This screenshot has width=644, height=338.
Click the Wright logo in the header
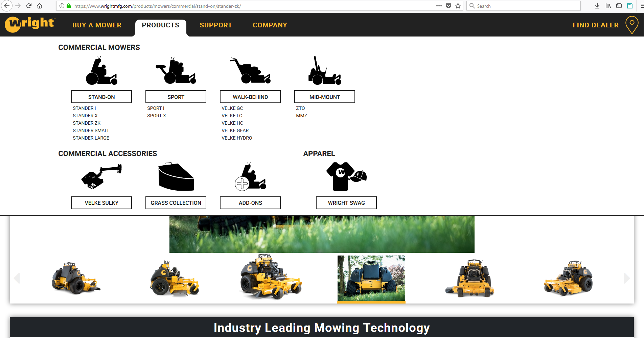[30, 24]
